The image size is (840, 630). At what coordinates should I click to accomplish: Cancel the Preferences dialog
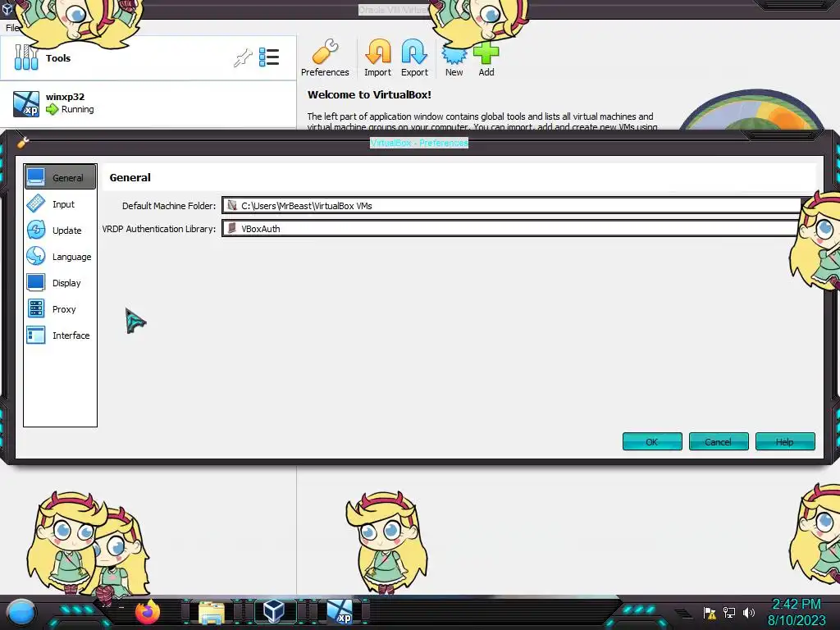pyautogui.click(x=719, y=442)
